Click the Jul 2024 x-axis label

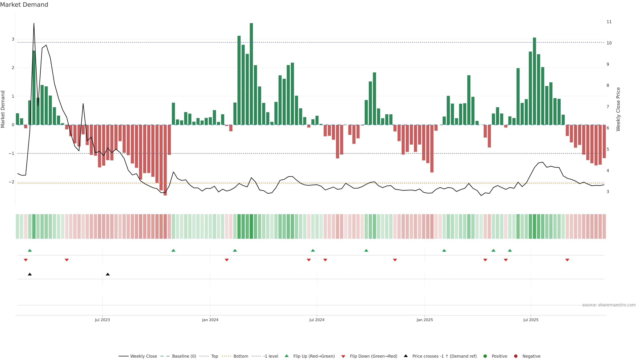(x=317, y=320)
